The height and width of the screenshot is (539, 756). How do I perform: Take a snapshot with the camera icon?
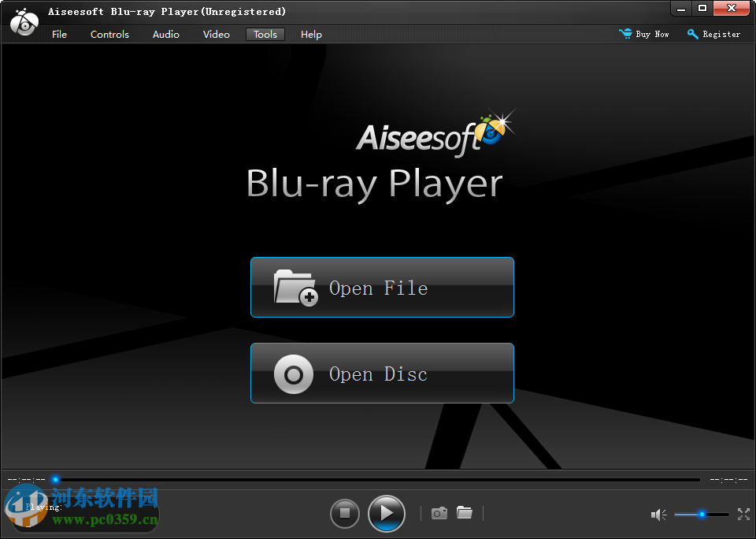[439, 512]
